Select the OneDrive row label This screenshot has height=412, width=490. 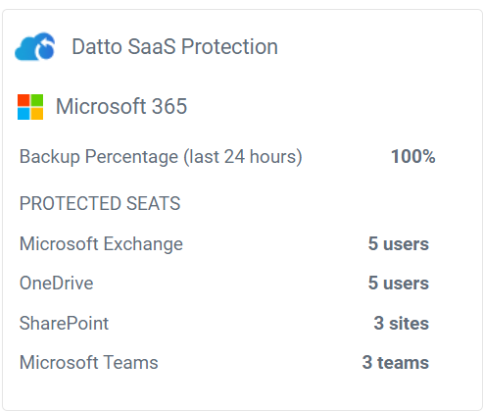pyautogui.click(x=56, y=283)
